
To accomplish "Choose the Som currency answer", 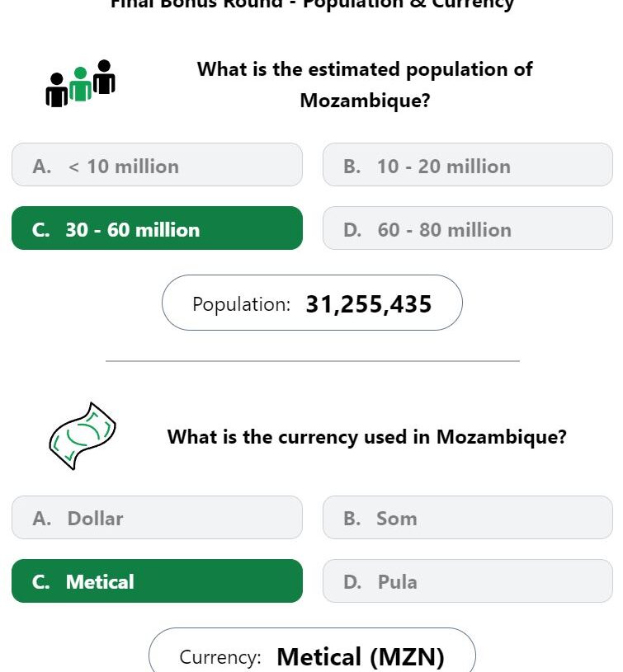I will click(x=467, y=517).
